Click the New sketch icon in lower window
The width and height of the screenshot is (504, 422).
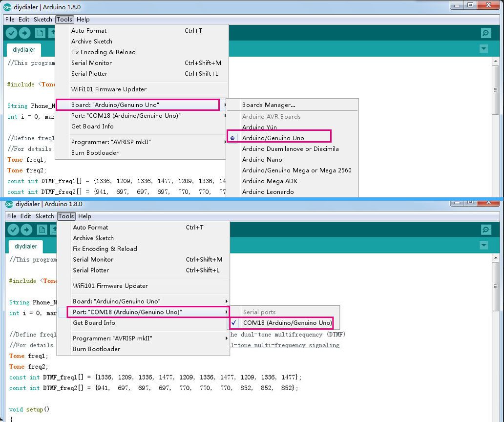(x=42, y=230)
